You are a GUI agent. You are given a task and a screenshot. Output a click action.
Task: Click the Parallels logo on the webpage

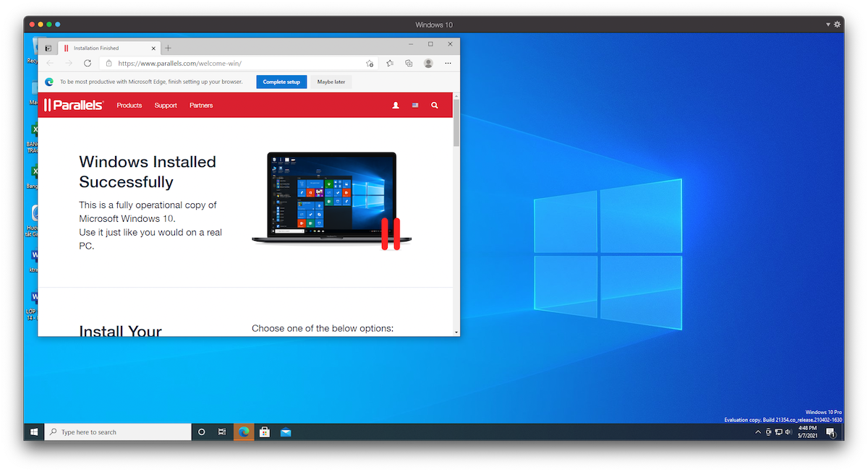click(x=72, y=105)
